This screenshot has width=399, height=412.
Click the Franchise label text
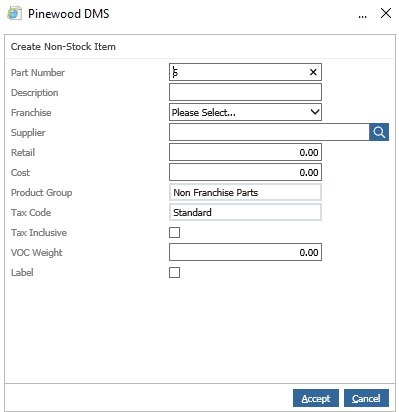(x=31, y=112)
